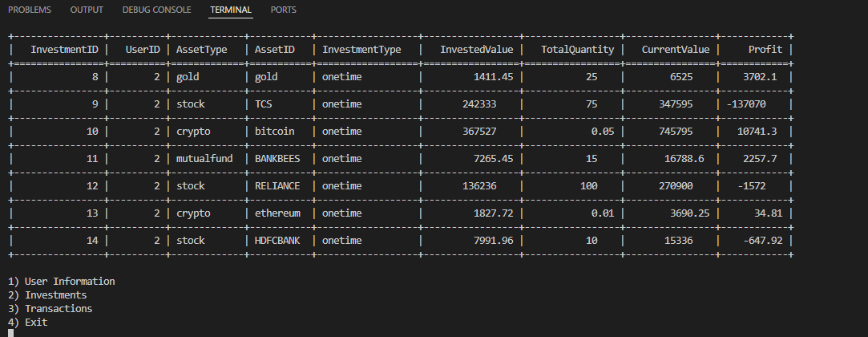Click the BANKBEES asset cell
Viewport: 868px width, 337px height.
[277, 159]
